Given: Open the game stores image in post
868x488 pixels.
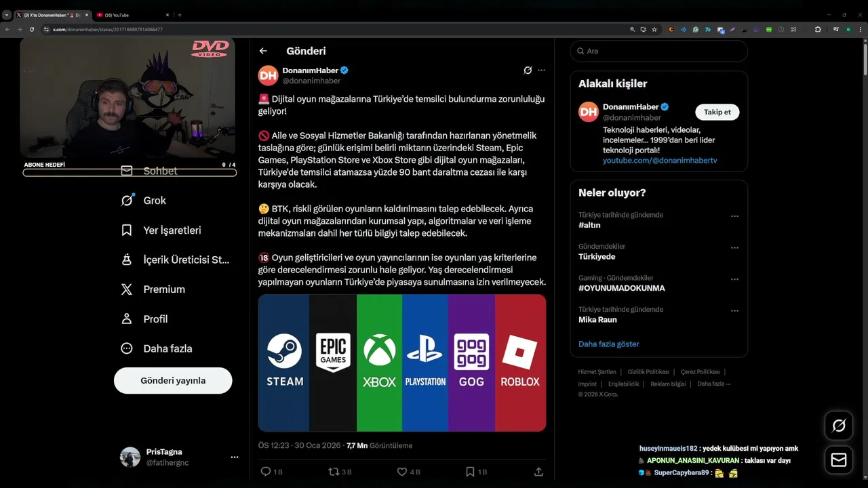Looking at the screenshot, I should coord(402,363).
